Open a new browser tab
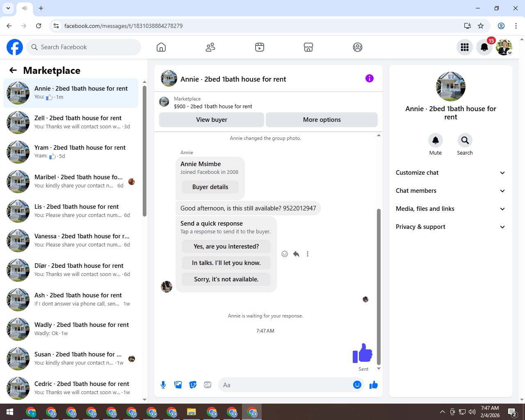The width and height of the screenshot is (525, 420). pos(41,8)
